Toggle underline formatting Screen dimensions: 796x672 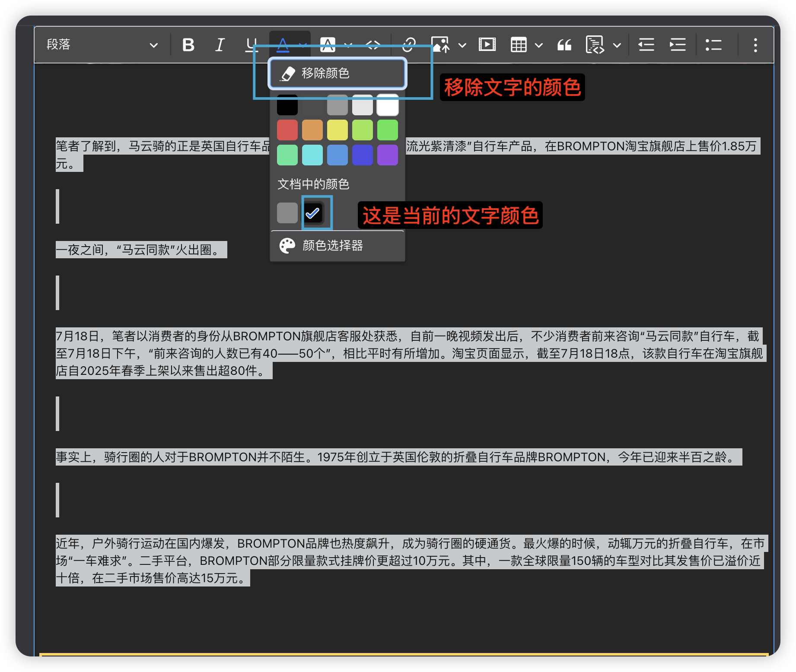coord(251,45)
